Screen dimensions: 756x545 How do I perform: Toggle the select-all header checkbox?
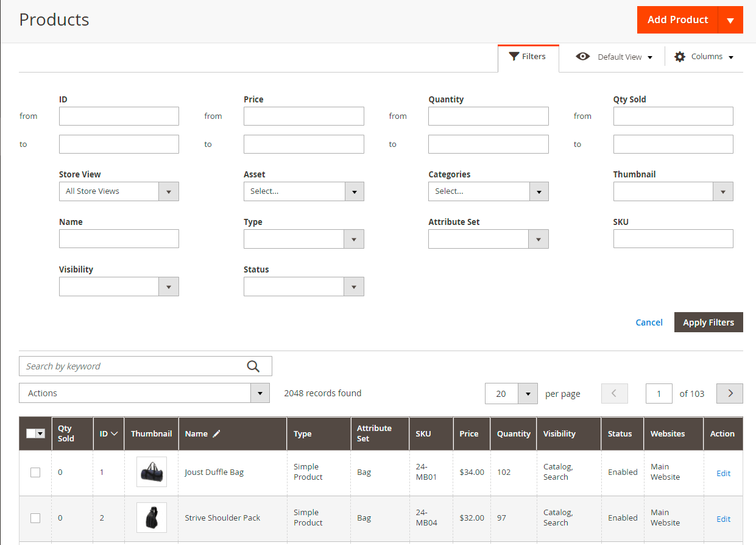tap(31, 433)
